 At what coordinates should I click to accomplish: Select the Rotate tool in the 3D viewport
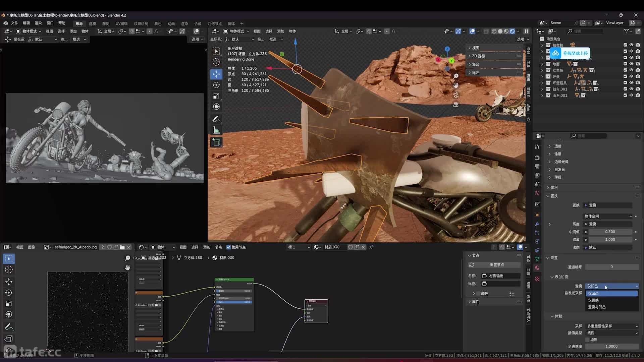[x=216, y=85]
